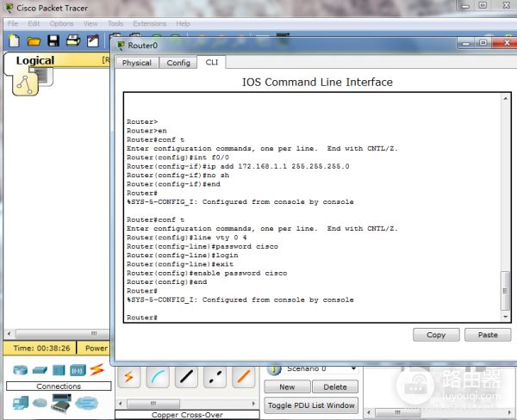Screen dimensions: 517x420
Task: Open the Options menu
Action: coord(61,23)
